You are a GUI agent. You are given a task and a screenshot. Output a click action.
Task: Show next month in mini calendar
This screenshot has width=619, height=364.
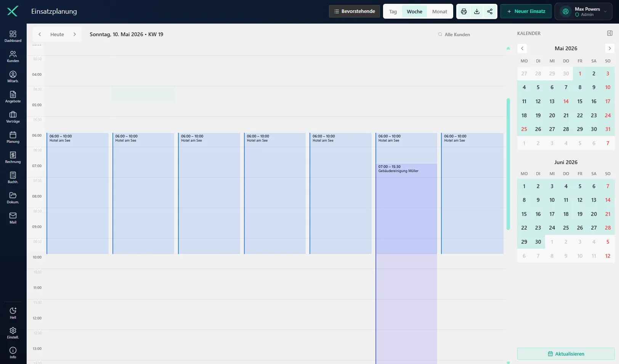tap(610, 48)
